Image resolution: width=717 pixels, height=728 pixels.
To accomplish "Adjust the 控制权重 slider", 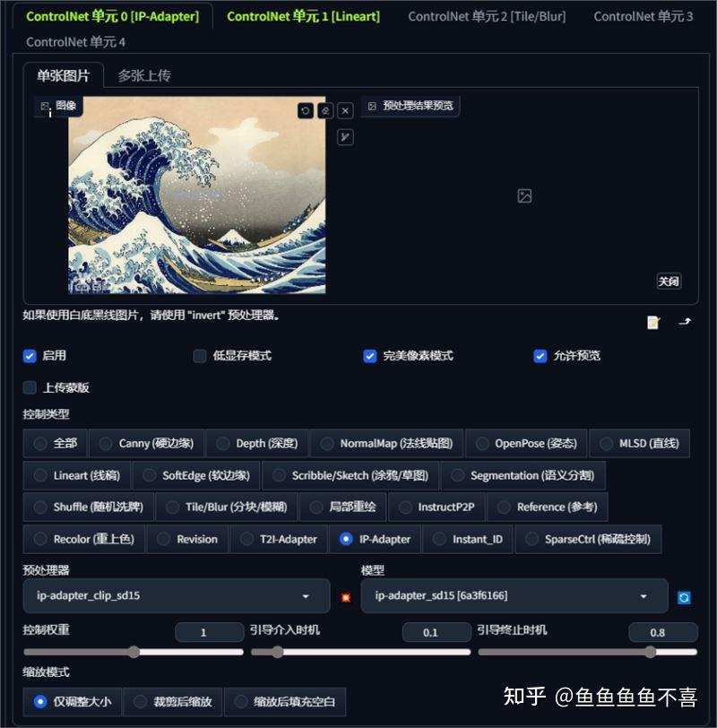I will [x=133, y=653].
